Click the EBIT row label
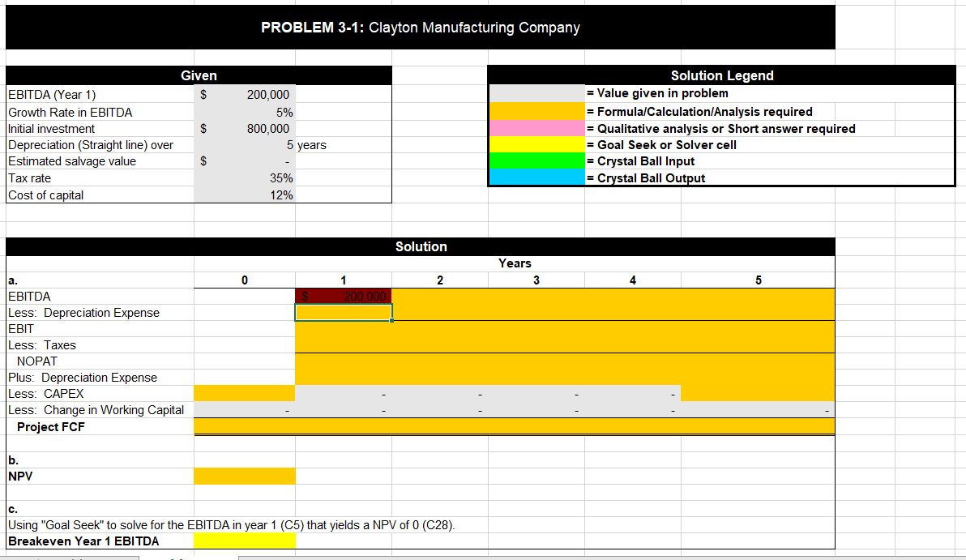 21,329
